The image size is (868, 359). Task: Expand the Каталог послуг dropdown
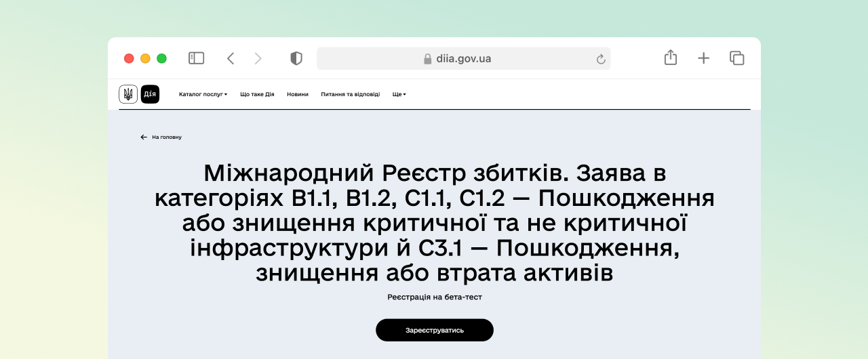203,94
